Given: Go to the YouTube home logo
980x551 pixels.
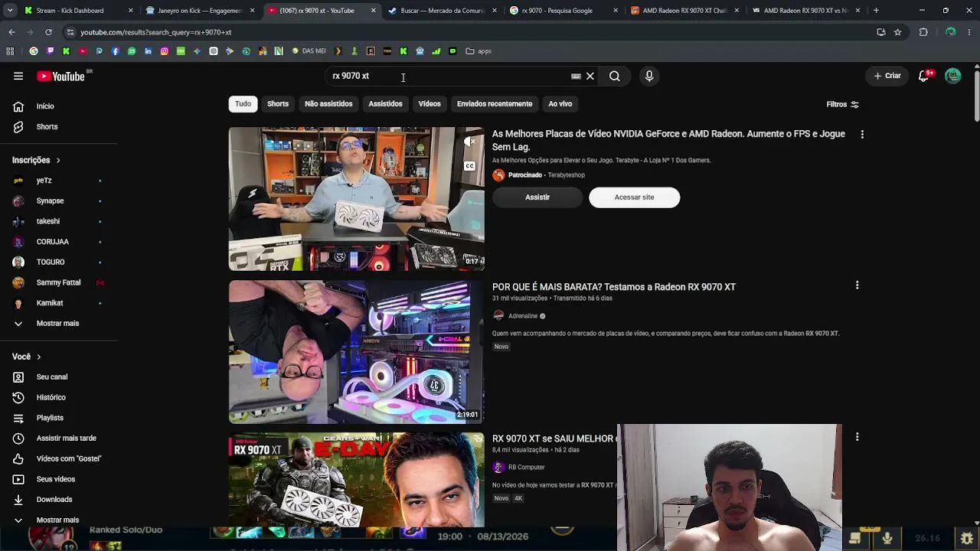Looking at the screenshot, I should point(61,76).
